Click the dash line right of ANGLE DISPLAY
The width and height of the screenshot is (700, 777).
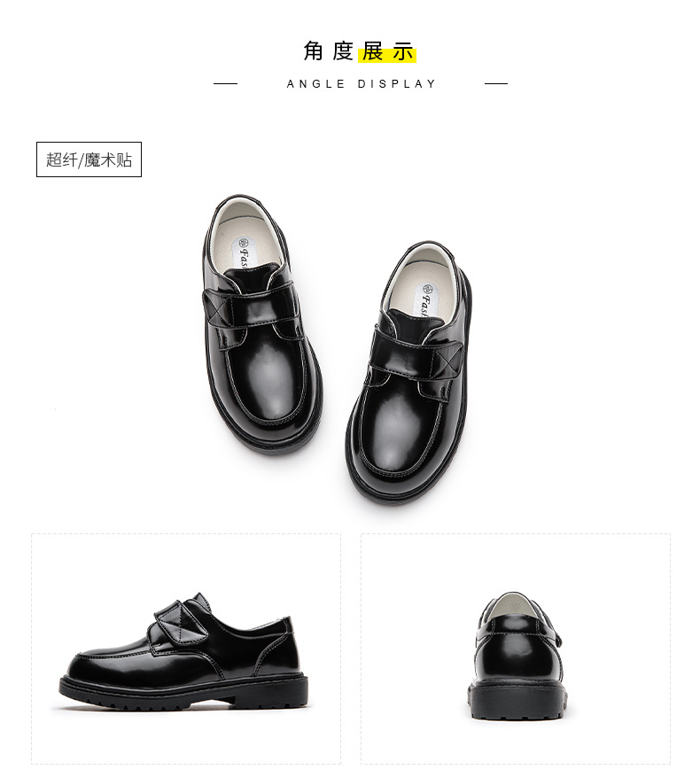pos(496,84)
